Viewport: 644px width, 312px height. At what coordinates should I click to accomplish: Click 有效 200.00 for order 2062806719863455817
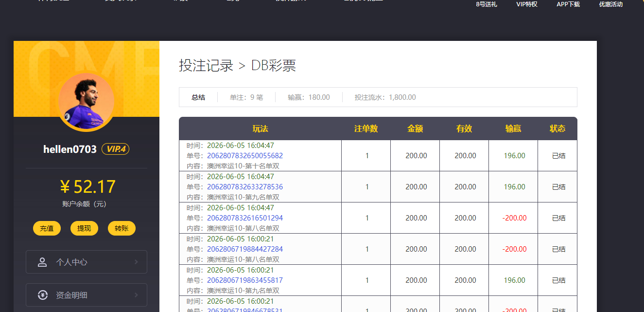(465, 280)
